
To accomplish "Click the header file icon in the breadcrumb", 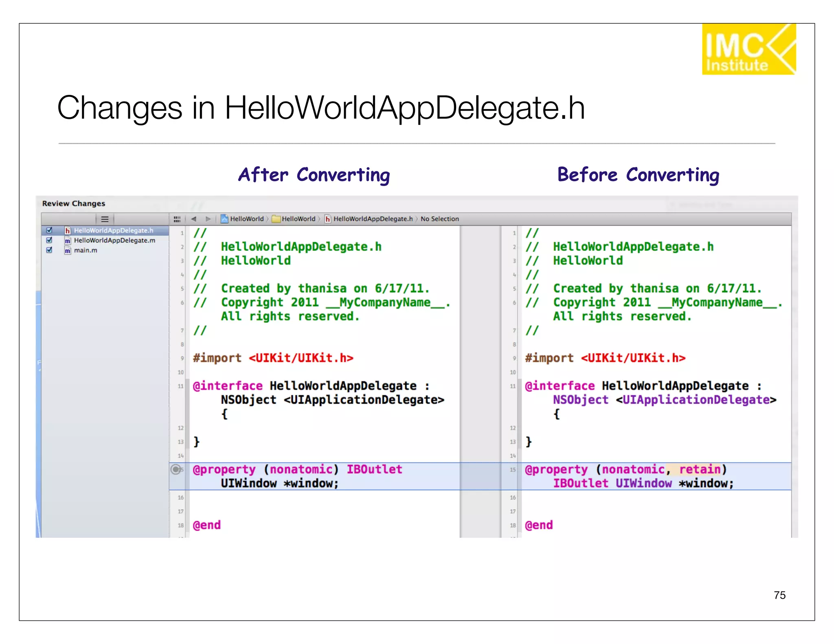I will pos(328,219).
